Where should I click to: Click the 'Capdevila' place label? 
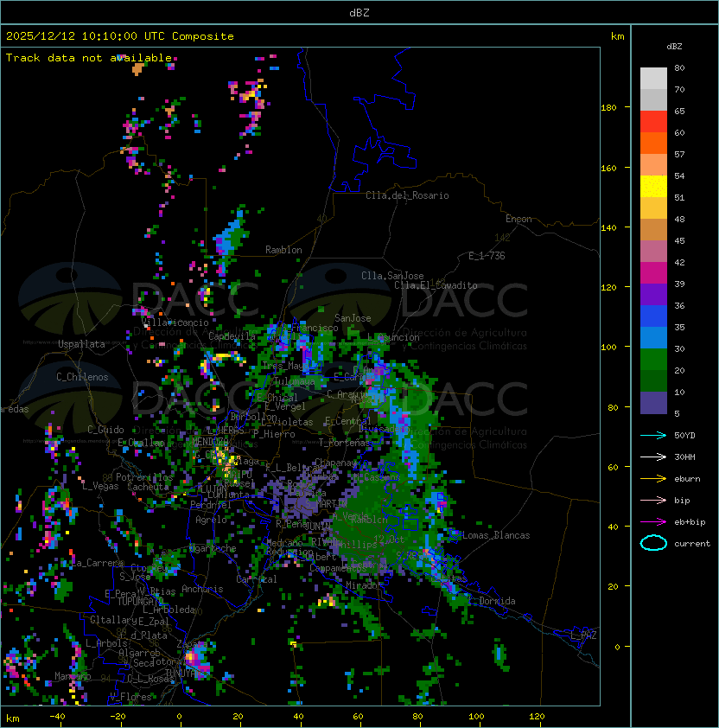coord(232,336)
